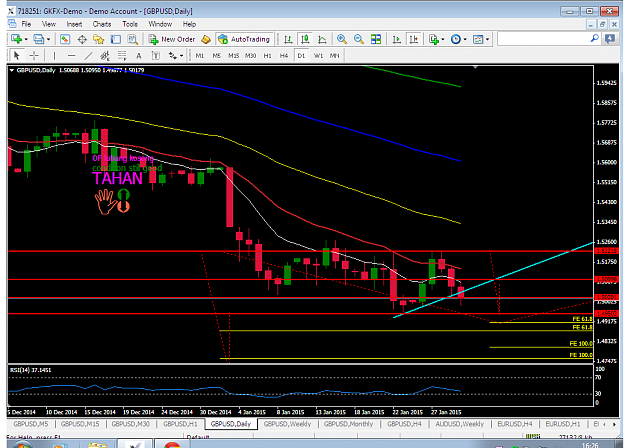Open the chat notifications icon
The height and width of the screenshot is (448, 625).
coord(610,39)
